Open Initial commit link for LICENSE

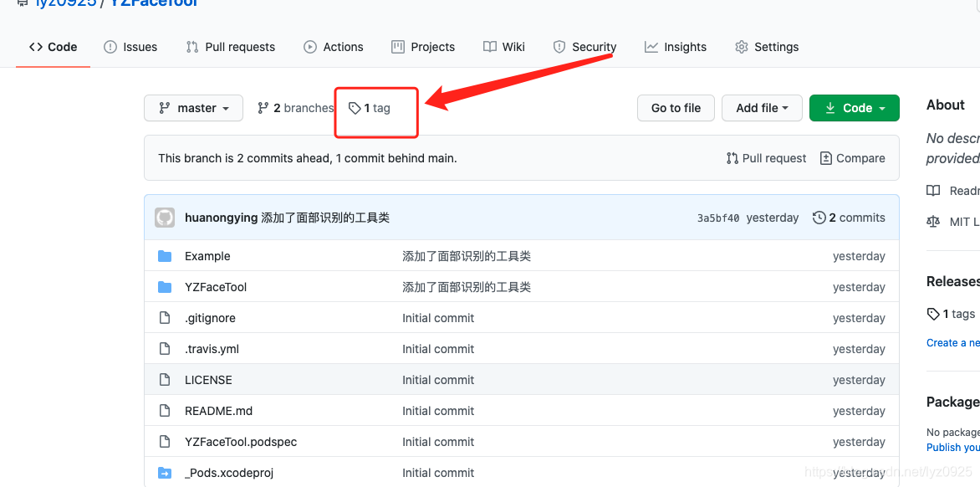[438, 380]
